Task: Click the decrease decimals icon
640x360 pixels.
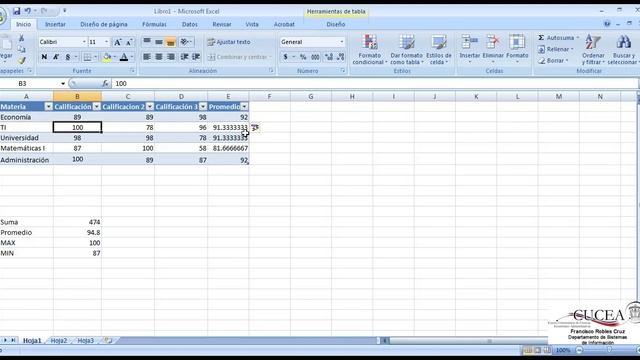Action: coord(340,57)
